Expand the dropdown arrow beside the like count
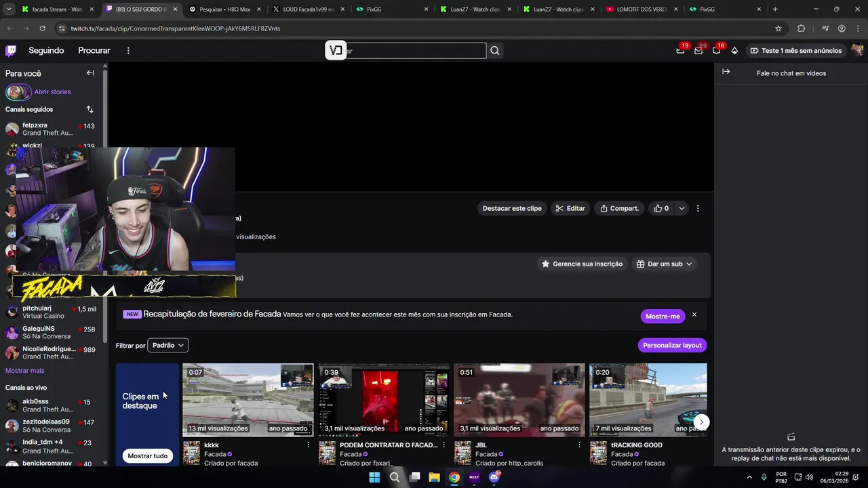The width and height of the screenshot is (868, 488). click(x=682, y=209)
